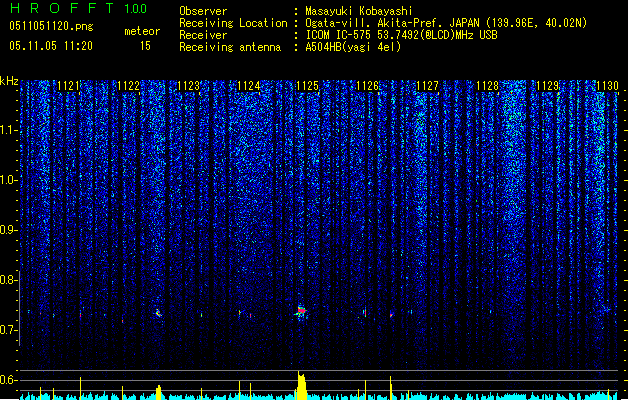Click the yellow power peak between 1122 and 1123
Image resolution: width=629 pixels, height=400 pixels.
[158, 392]
